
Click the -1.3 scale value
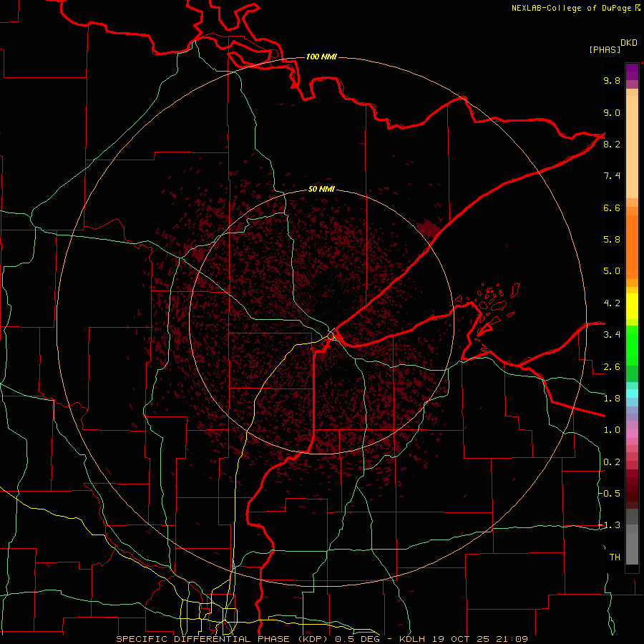pos(610,525)
